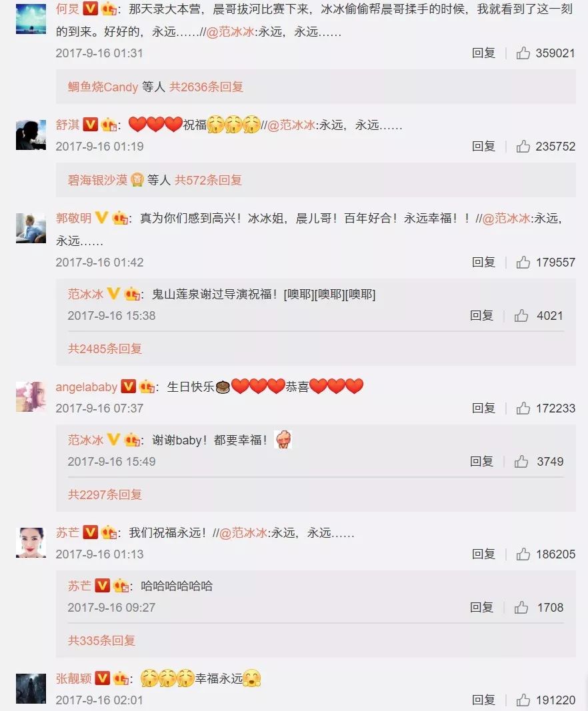Open angelababy's profile avatar

click(31, 396)
